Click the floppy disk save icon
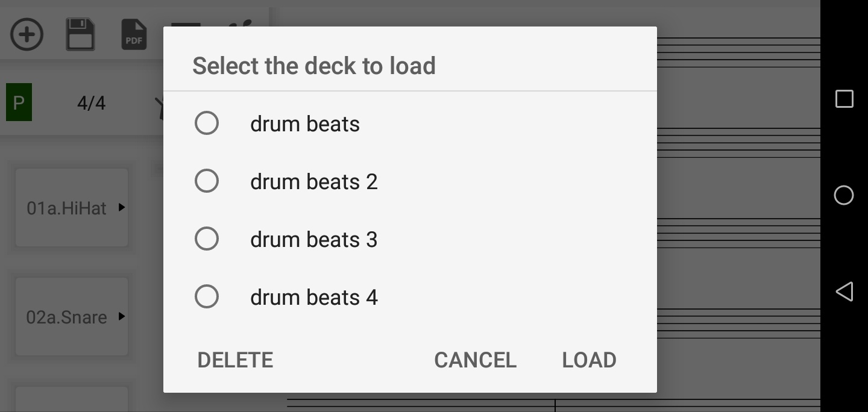 tap(80, 34)
